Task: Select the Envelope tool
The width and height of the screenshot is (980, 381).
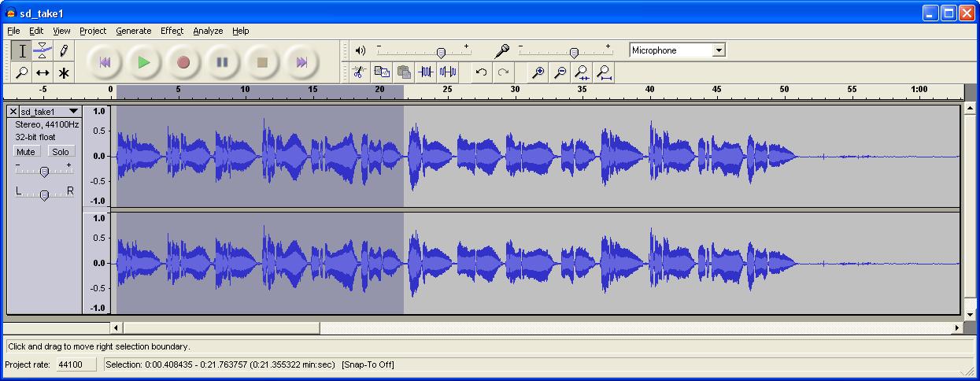Action: (x=43, y=50)
